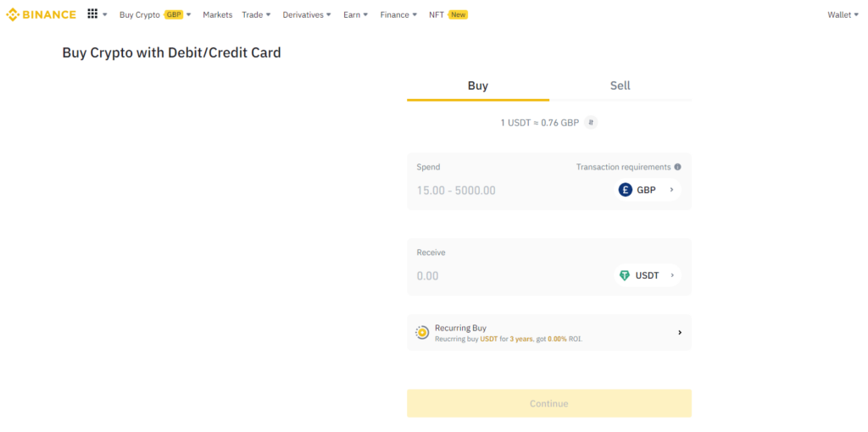Open the apps grid menu icon
868x432 pixels.
point(92,14)
